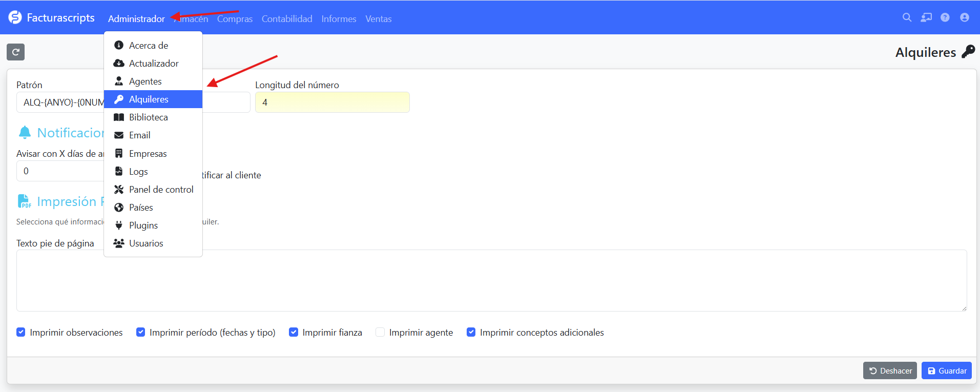Click the tools icon beside Panel de control
The width and height of the screenshot is (980, 392).
pyautogui.click(x=119, y=189)
